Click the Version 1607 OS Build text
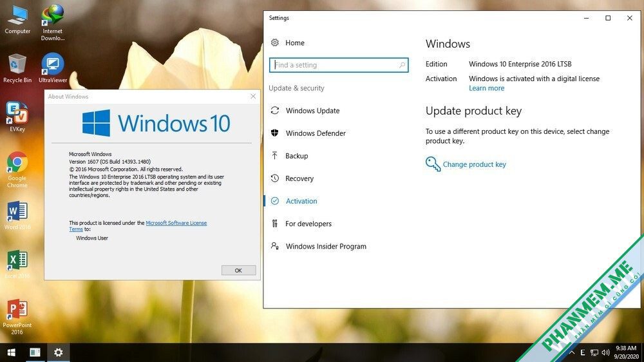Image resolution: width=644 pixels, height=362 pixels. [x=109, y=162]
